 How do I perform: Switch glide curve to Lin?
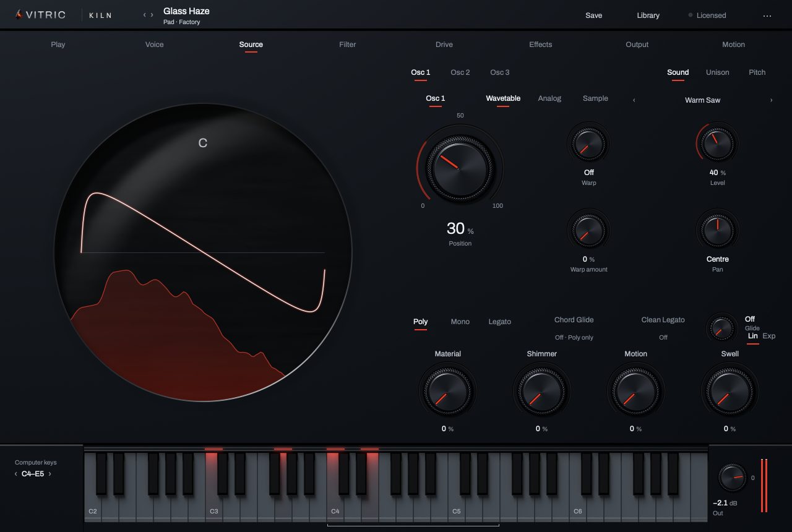pyautogui.click(x=752, y=336)
